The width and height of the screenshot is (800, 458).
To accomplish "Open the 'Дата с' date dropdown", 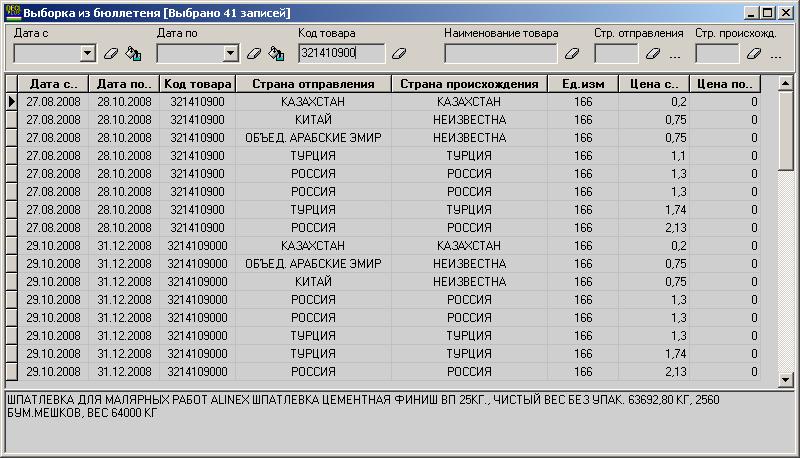I will [88, 53].
